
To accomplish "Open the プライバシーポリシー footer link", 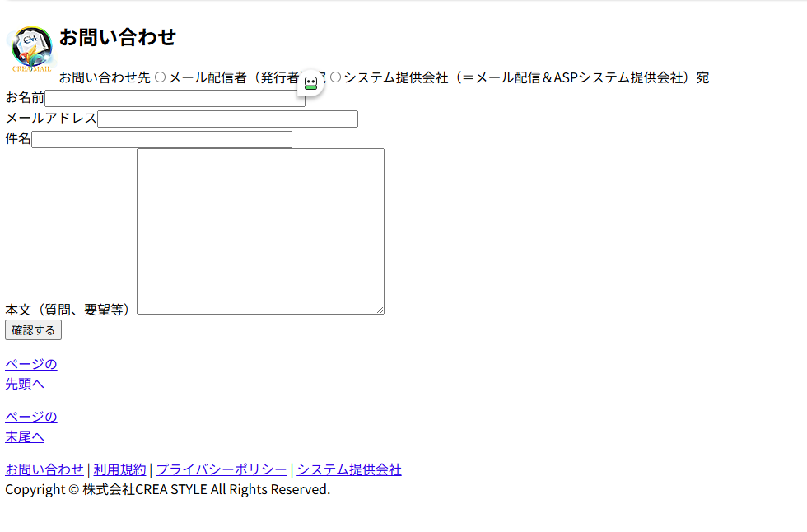I will pyautogui.click(x=222, y=470).
